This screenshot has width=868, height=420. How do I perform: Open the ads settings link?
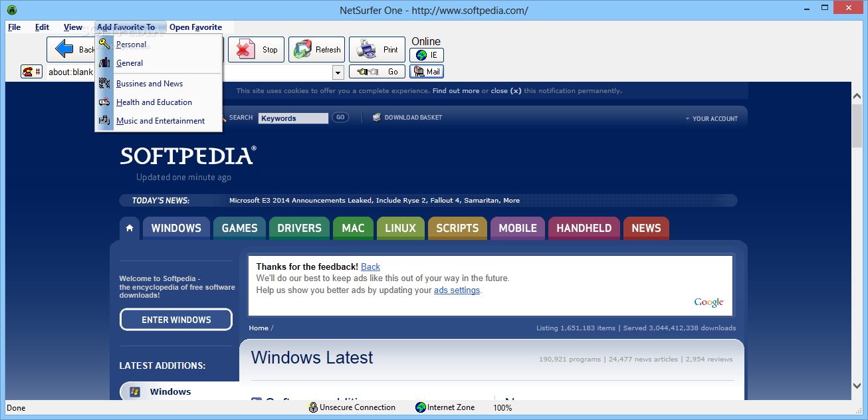457,290
